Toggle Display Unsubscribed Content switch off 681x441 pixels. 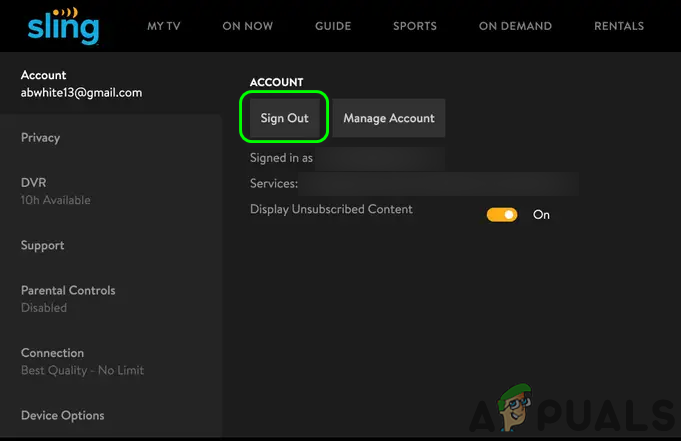(x=502, y=214)
